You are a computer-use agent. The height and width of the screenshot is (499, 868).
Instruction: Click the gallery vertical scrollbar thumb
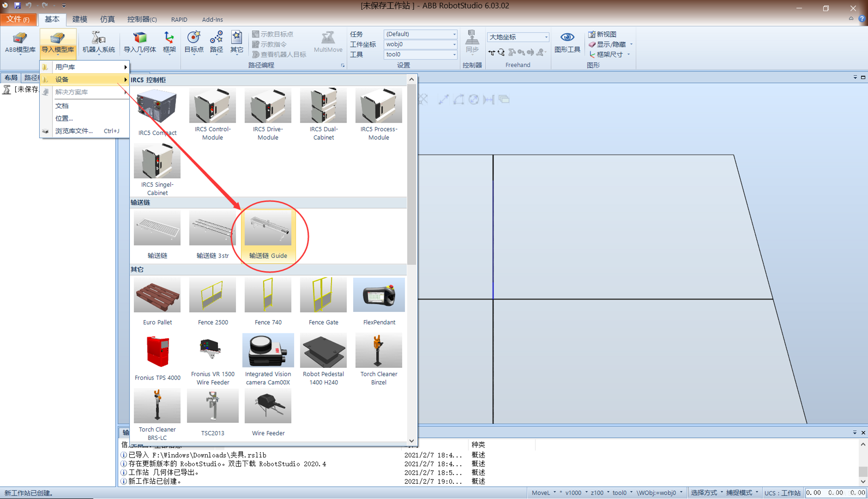pos(411,174)
